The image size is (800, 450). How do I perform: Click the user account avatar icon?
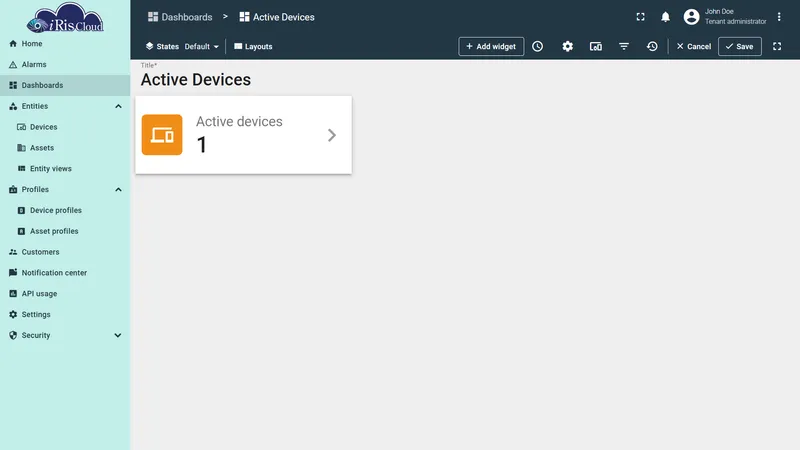point(691,17)
